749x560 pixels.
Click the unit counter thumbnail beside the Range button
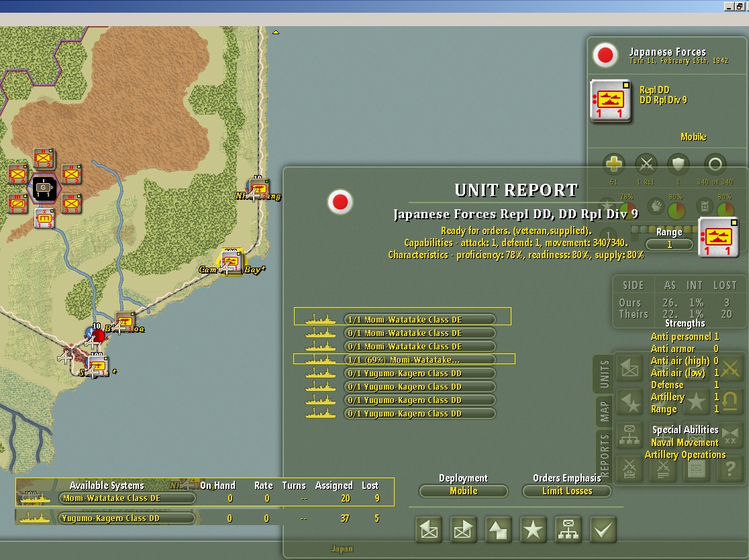click(718, 237)
